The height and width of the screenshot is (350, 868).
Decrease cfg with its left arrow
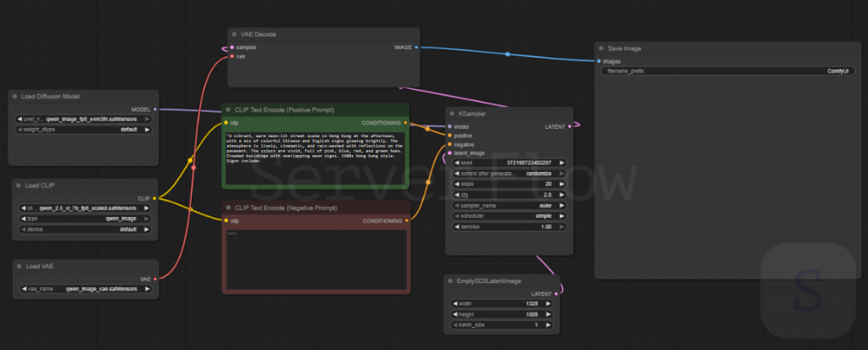(457, 195)
